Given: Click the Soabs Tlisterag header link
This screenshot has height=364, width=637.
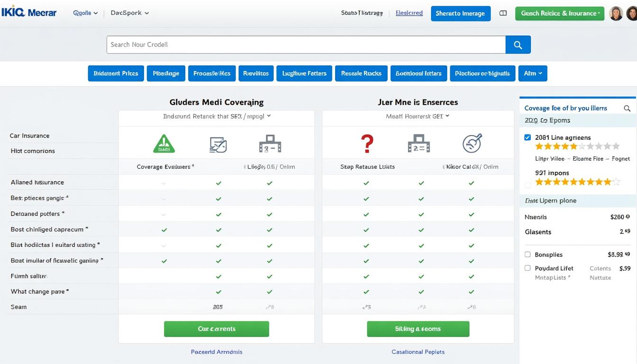Looking at the screenshot, I should click(x=362, y=13).
